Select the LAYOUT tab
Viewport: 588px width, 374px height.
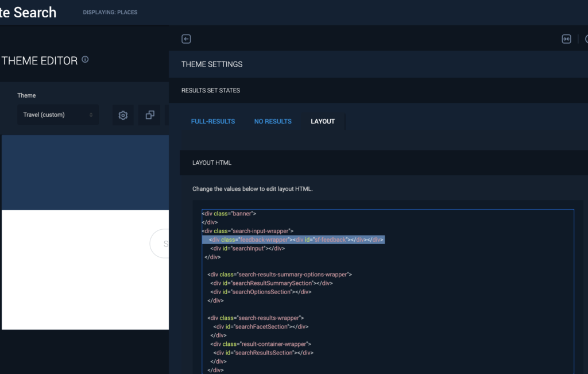point(323,122)
